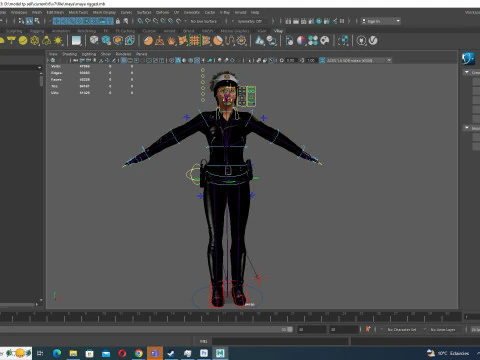This screenshot has width=480, height=360.
Task: Click the V-Ray mesh light shelf icon
Action: pos(35,41)
